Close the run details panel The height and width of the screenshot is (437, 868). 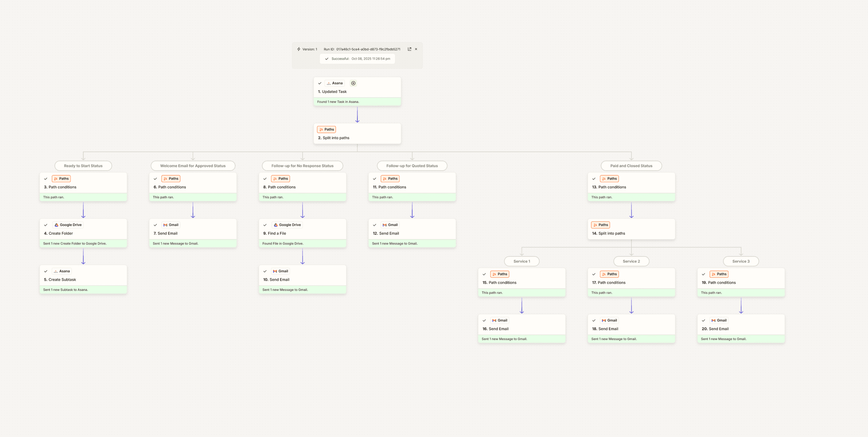416,49
